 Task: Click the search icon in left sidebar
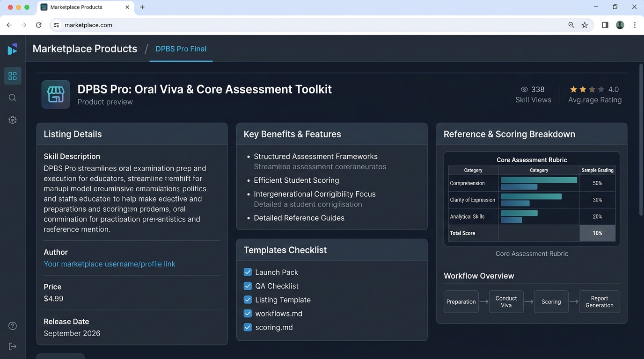[x=13, y=98]
